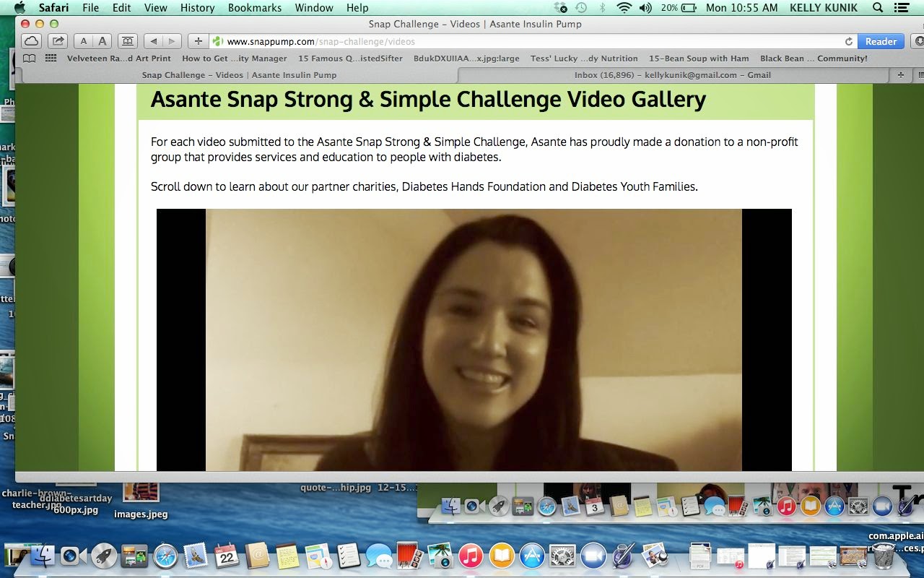
Task: Open the 15-Bean Soup with Ham bookmark
Action: tap(699, 59)
